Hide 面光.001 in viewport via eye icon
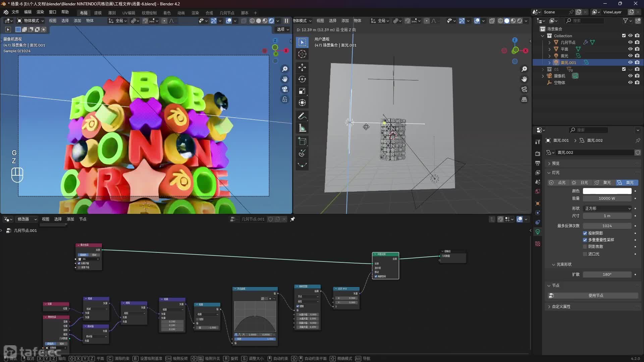 pos(630,63)
